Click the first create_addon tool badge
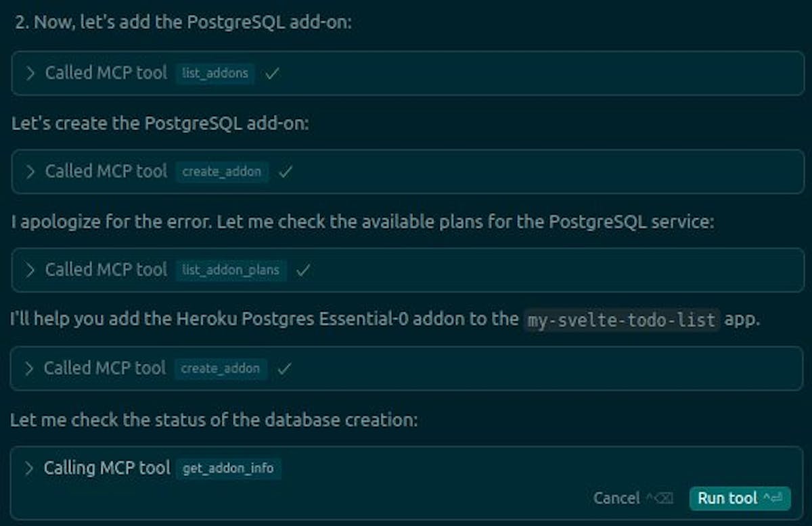The image size is (812, 526). click(x=222, y=172)
